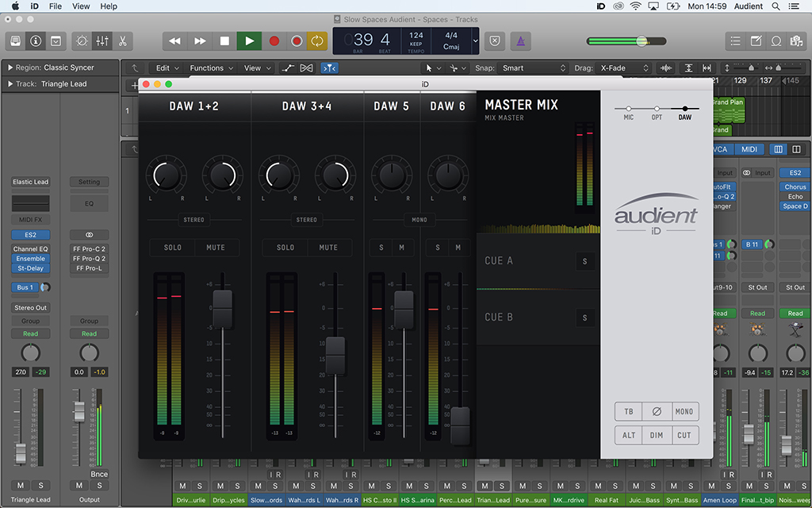Click the Play button in transport

[x=249, y=40]
